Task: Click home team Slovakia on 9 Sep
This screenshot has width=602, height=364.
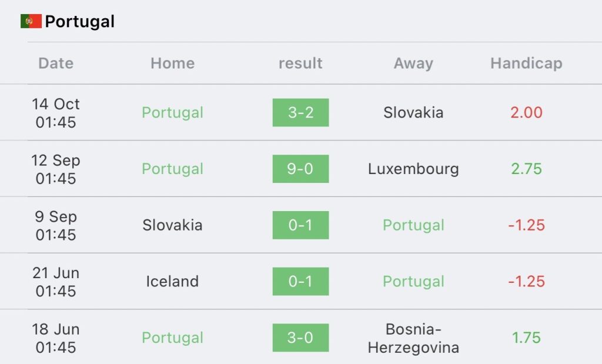Action: tap(172, 225)
